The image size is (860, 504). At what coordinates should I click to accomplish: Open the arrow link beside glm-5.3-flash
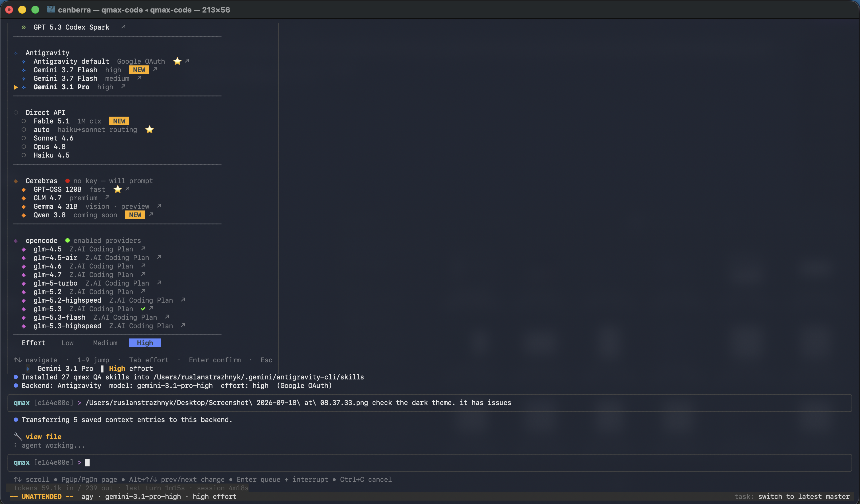click(x=167, y=317)
